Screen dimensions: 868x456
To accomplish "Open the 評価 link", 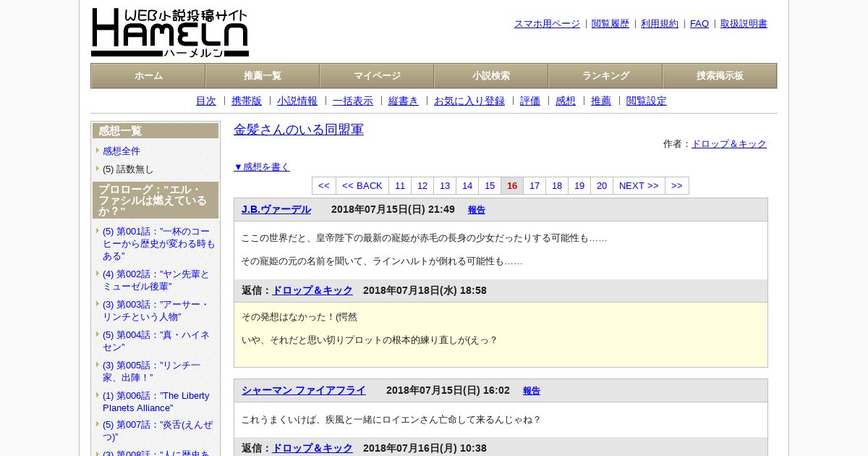I will point(530,101).
